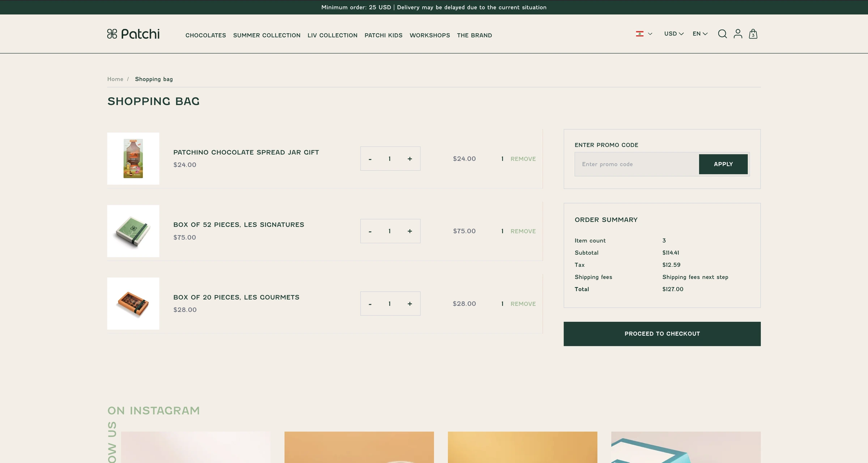
Task: Click the Apply promo code button
Action: click(723, 164)
